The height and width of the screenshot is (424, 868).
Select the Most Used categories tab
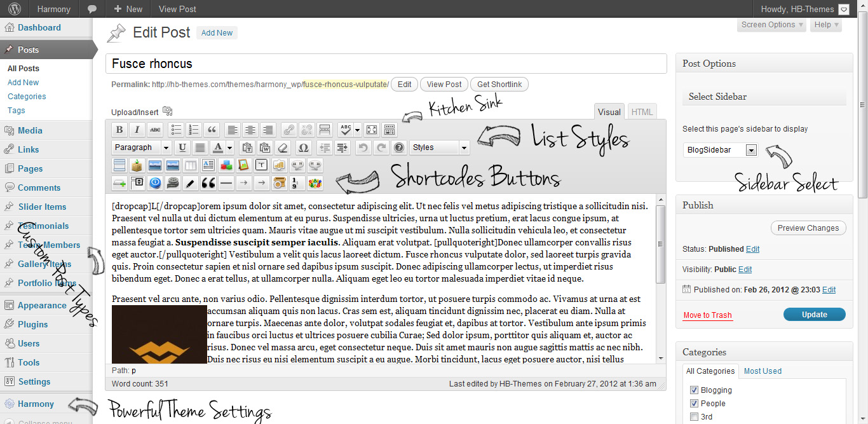pyautogui.click(x=763, y=371)
